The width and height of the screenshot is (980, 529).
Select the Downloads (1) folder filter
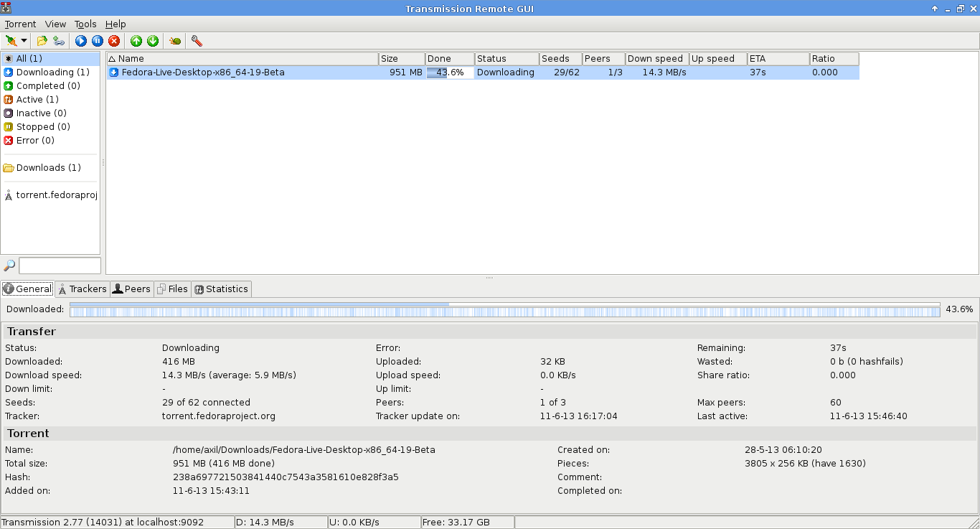[x=50, y=168]
